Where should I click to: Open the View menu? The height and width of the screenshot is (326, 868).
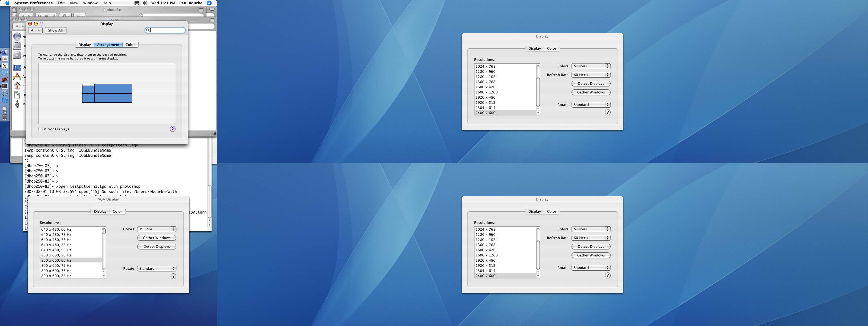click(x=74, y=3)
